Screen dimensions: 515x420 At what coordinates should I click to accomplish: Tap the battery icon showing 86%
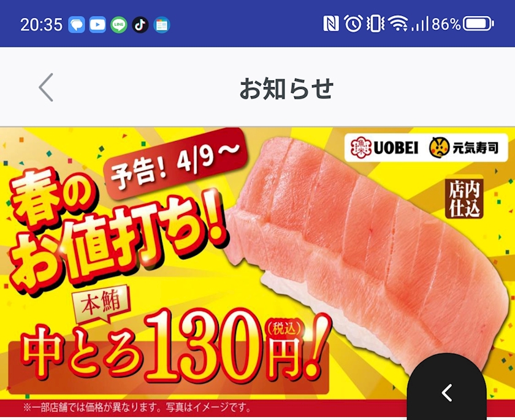tap(478, 24)
